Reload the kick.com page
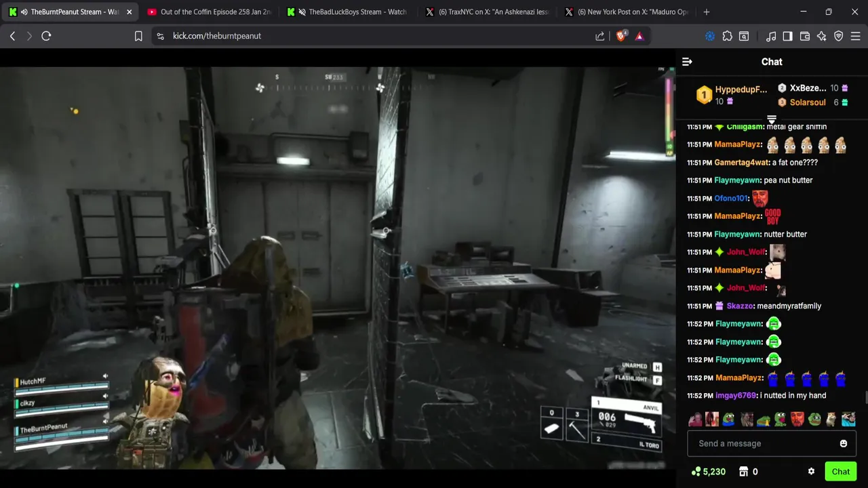 tap(46, 36)
